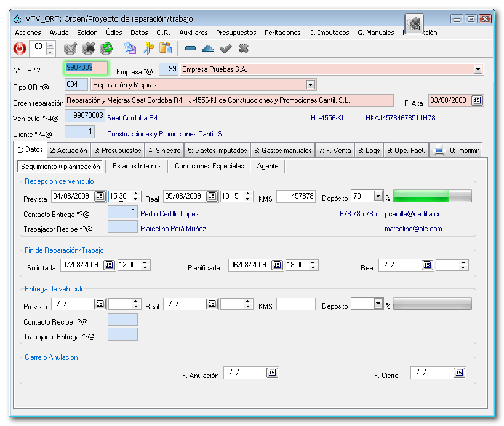The height and width of the screenshot is (426, 504).
Task: Open the F. Anulación calendar picker
Action: (272, 373)
